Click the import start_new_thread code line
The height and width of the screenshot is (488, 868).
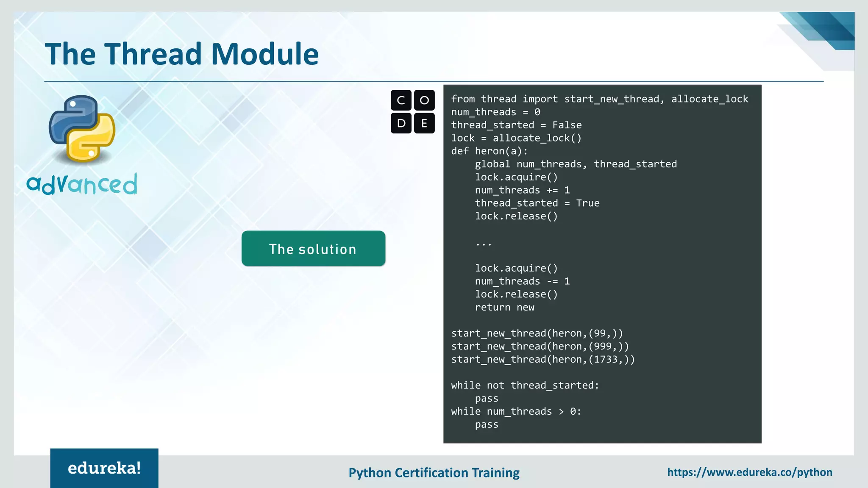coord(599,99)
